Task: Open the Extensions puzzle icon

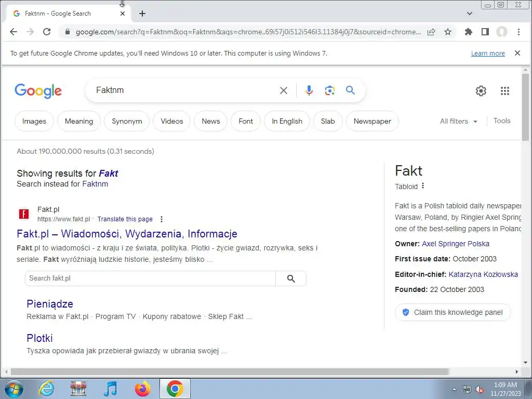Action: tap(469, 32)
